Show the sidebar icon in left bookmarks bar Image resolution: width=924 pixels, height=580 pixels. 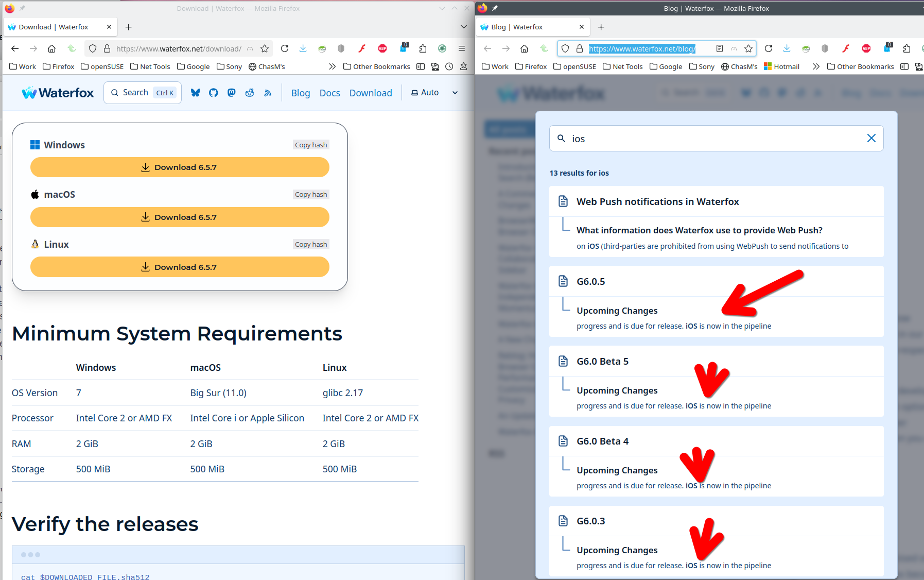tap(421, 66)
